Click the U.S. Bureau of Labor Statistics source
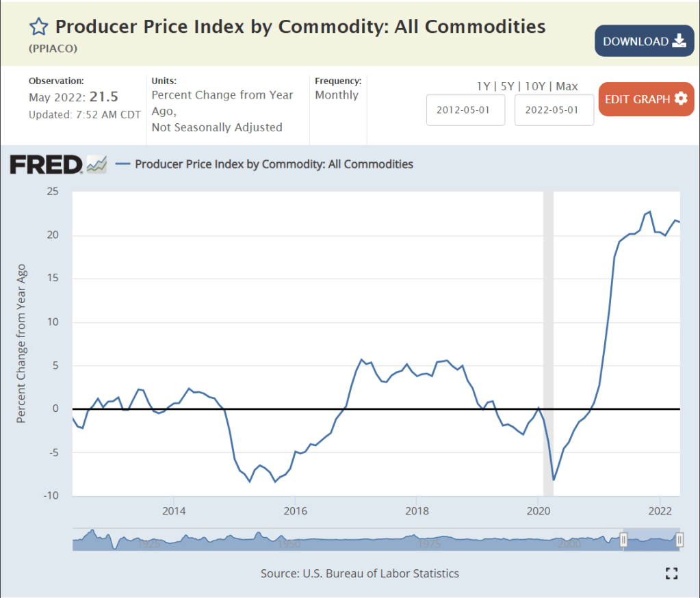700x598 pixels. (380, 573)
